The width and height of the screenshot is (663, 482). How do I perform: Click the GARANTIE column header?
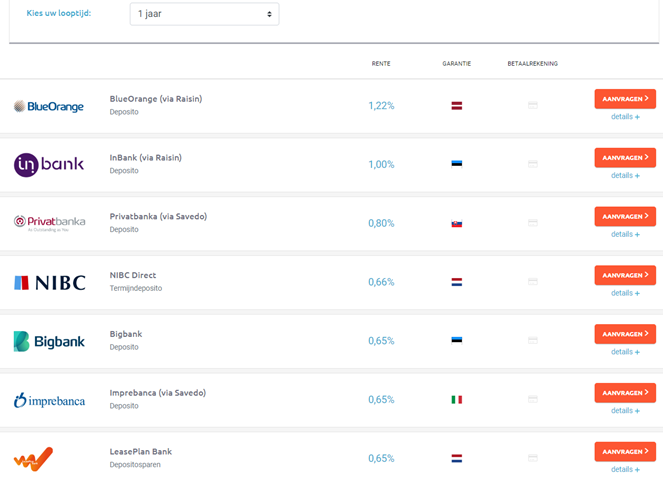coord(457,63)
